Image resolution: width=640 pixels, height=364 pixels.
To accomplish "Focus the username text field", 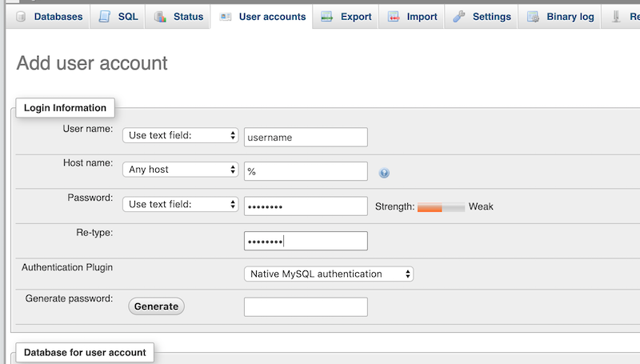I will 306,137.
